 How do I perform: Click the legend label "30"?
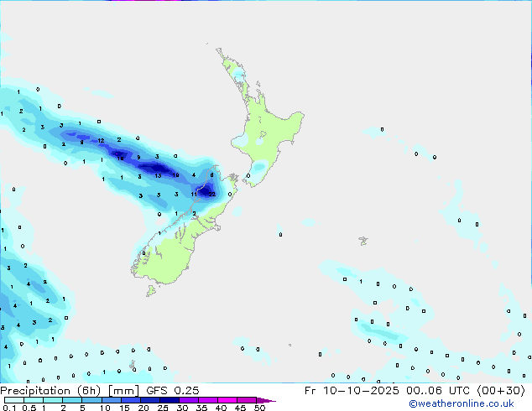(x=183, y=408)
